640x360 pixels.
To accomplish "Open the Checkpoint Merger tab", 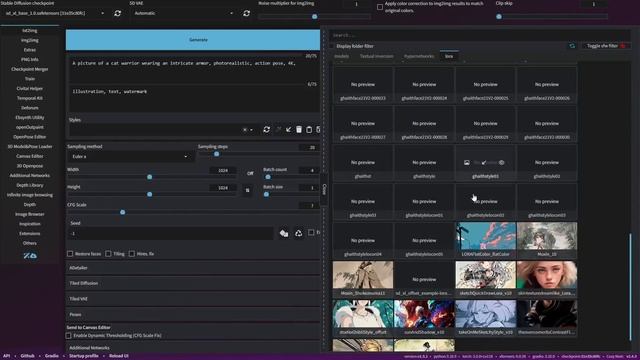I will (x=30, y=69).
